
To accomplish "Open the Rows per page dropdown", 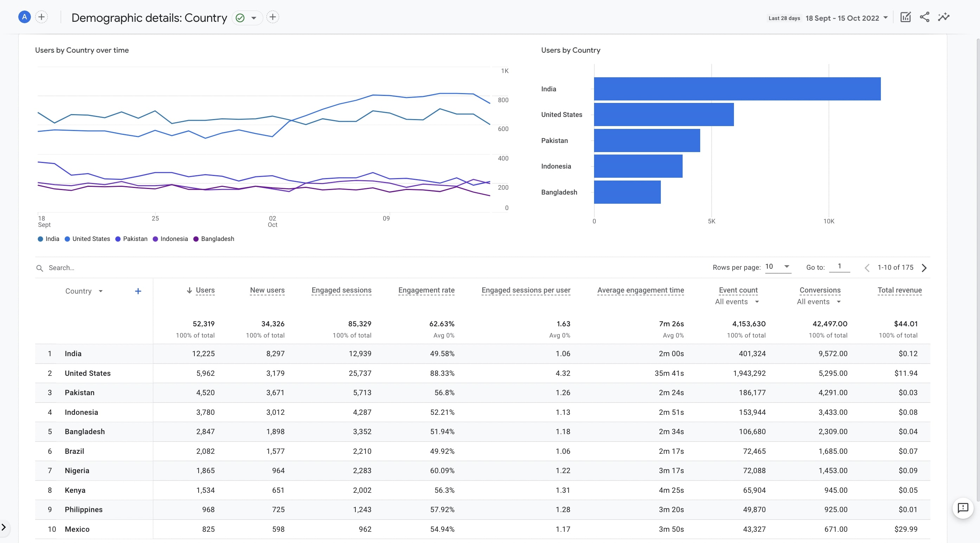I will click(x=777, y=268).
